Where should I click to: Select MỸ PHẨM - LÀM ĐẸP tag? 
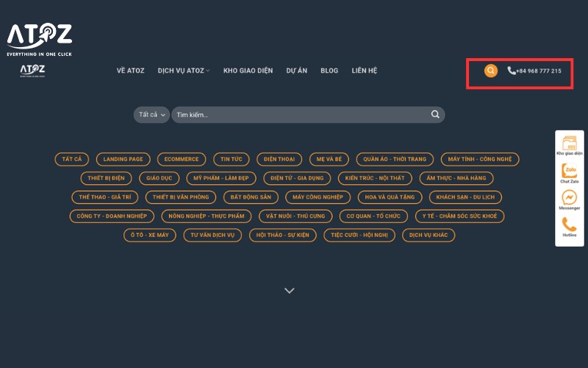point(221,178)
